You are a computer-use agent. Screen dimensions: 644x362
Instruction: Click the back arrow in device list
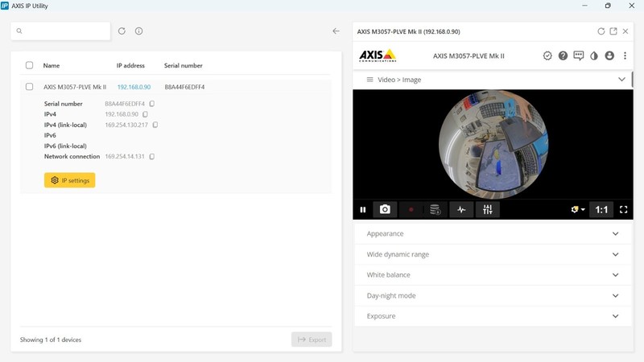pos(336,31)
